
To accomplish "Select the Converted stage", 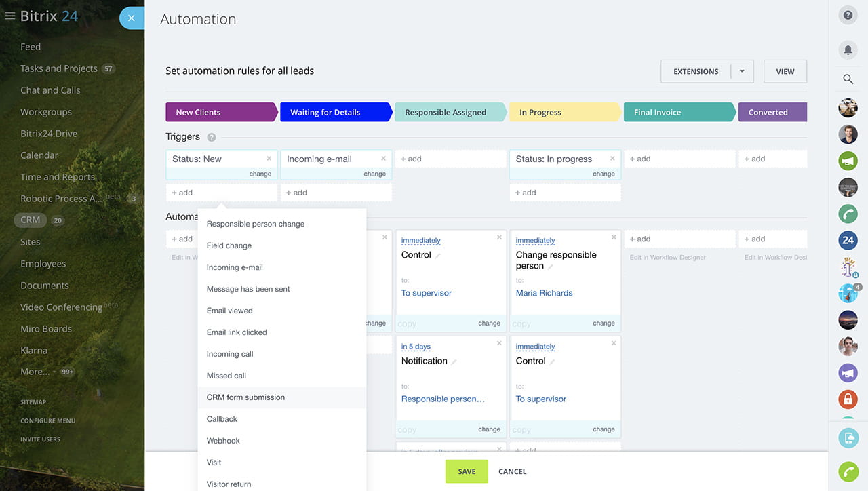I will 773,112.
